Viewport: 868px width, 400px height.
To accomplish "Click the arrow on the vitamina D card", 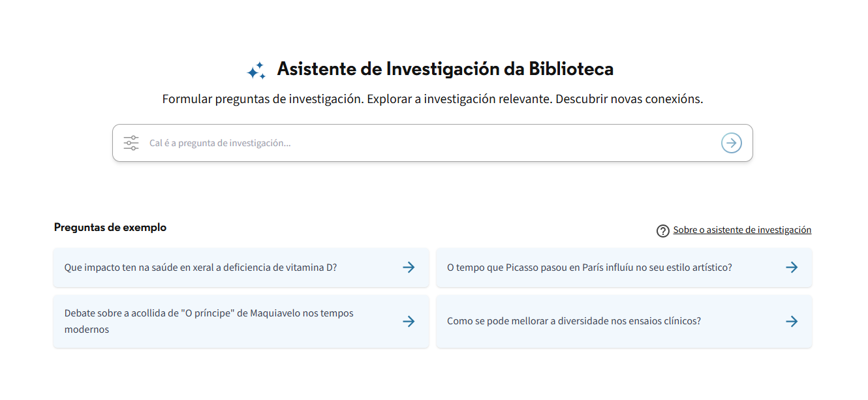I will [409, 267].
